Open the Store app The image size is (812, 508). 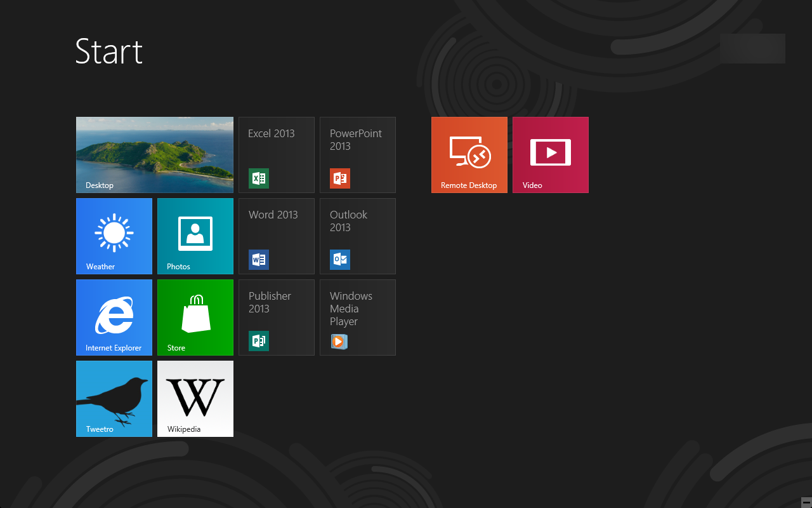point(195,317)
